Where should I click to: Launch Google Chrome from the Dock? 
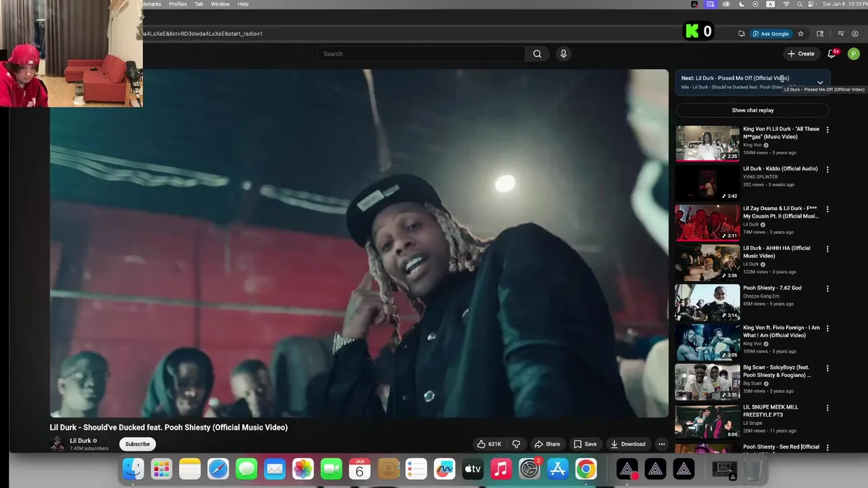coord(586,469)
